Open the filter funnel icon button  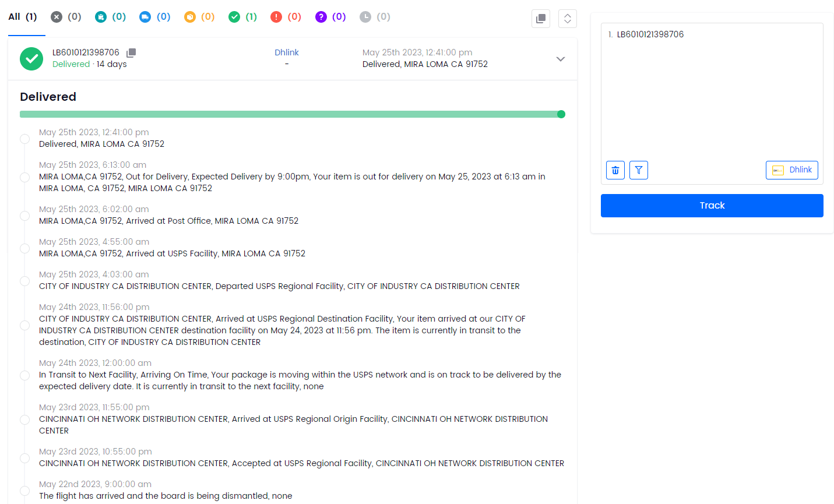[639, 170]
